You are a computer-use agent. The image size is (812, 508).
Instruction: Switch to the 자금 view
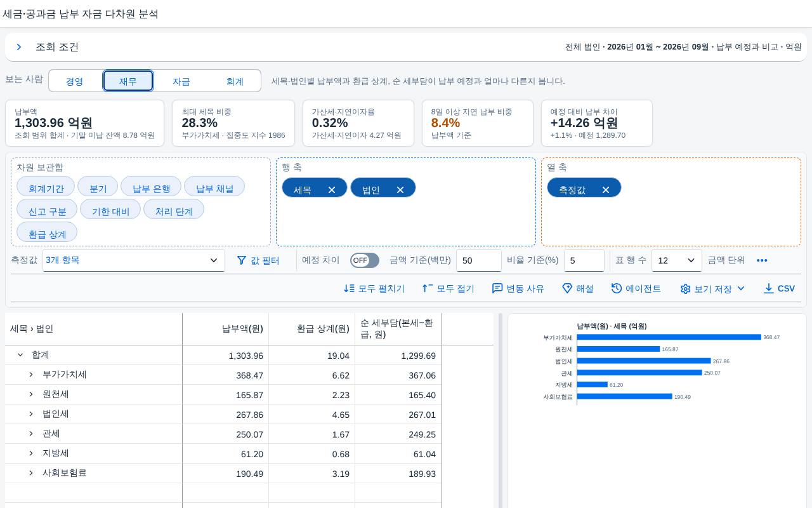coord(181,81)
